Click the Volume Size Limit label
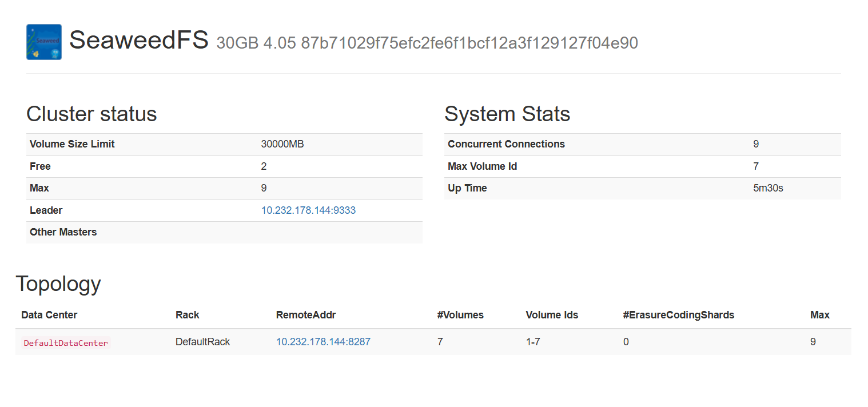This screenshot has width=868, height=407. pyautogui.click(x=72, y=144)
